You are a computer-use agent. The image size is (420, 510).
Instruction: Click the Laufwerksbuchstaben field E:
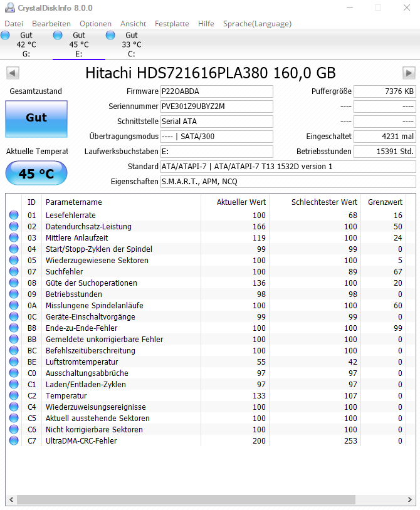(217, 151)
